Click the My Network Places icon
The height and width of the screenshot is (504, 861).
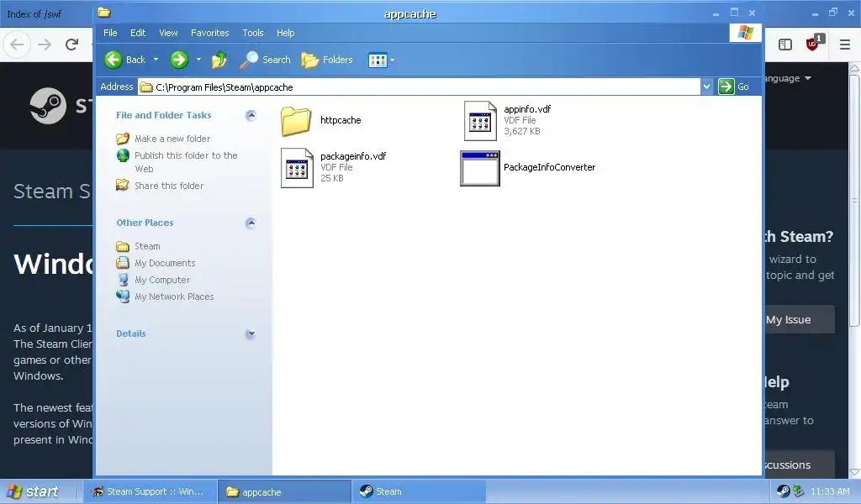(123, 297)
